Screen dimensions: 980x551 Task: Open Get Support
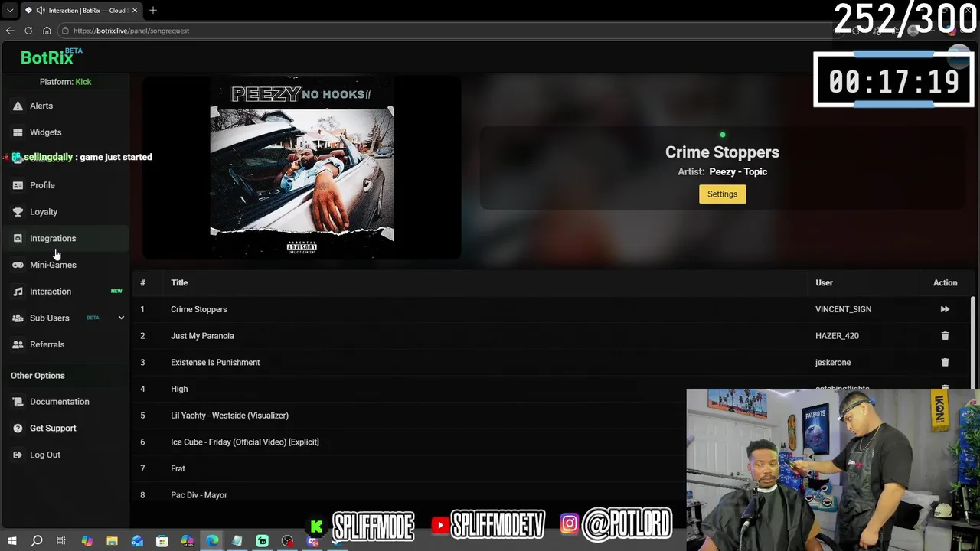pos(53,429)
